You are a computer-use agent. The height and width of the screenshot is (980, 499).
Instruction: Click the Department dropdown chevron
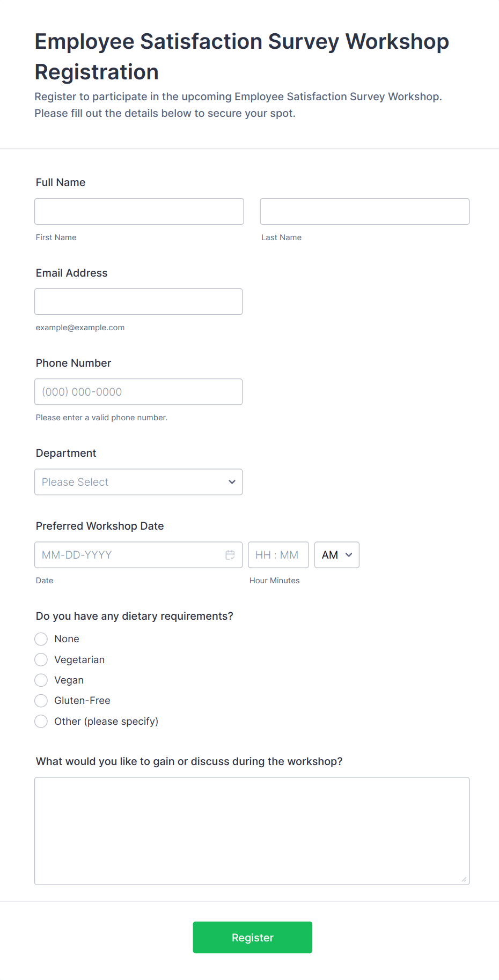point(232,482)
